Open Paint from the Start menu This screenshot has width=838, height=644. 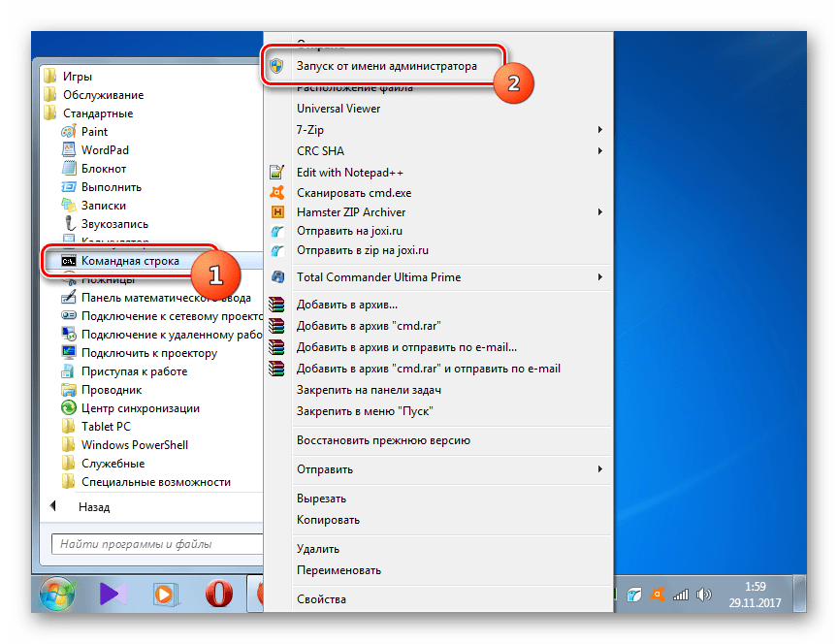tap(85, 132)
